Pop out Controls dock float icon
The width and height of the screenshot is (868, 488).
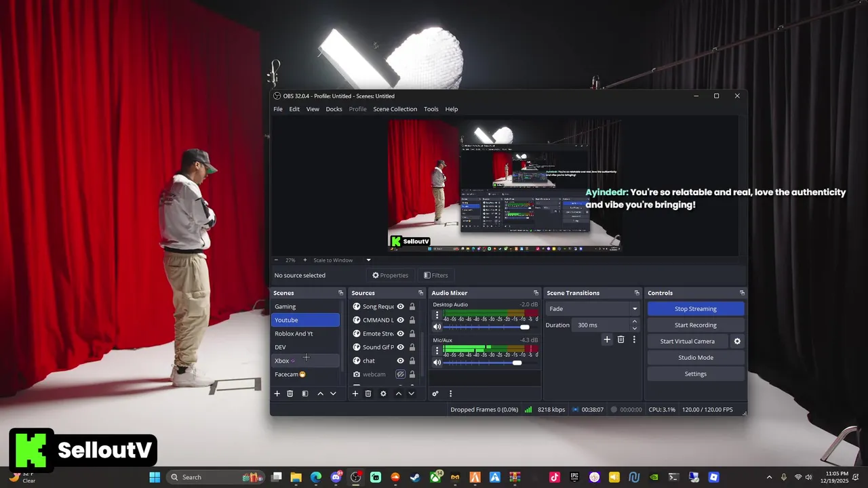(x=742, y=293)
